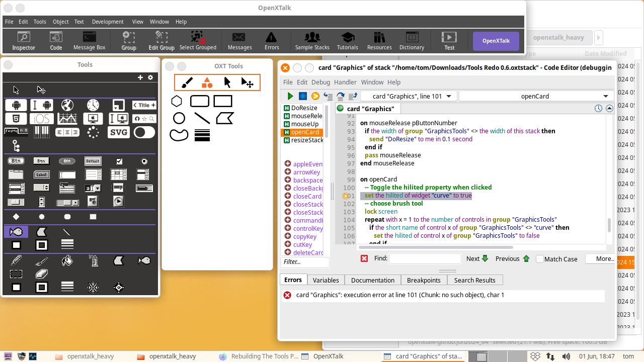Viewport: 644px width, 362px height.
Task: Click the Edit Group toolbar icon
Action: [162, 41]
